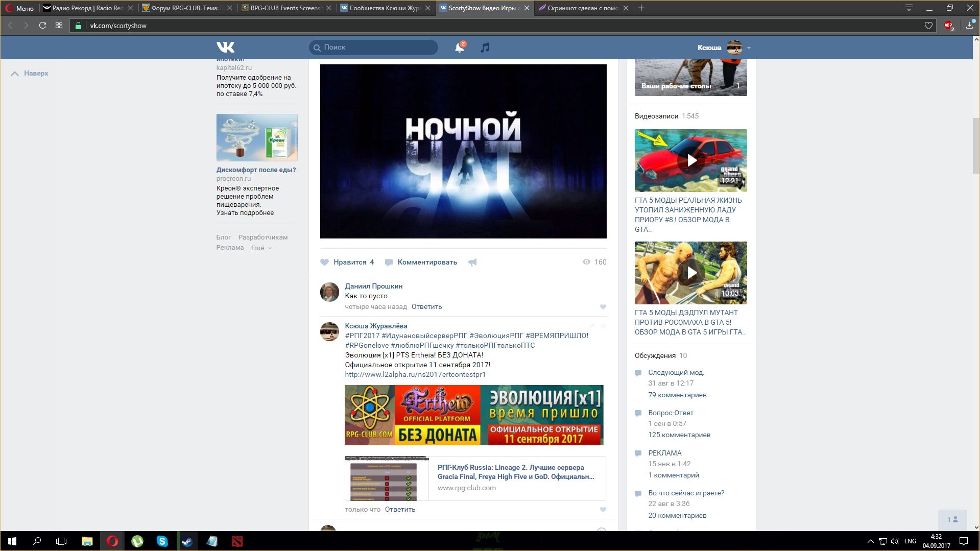Open Steam from the taskbar
Viewport: 980px width, 551px height.
pos(187,541)
